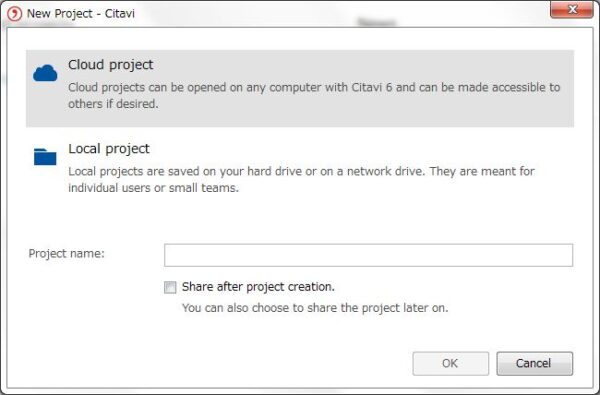Select the Local project heading
Screen dimensions: 600x395
[x=109, y=149]
